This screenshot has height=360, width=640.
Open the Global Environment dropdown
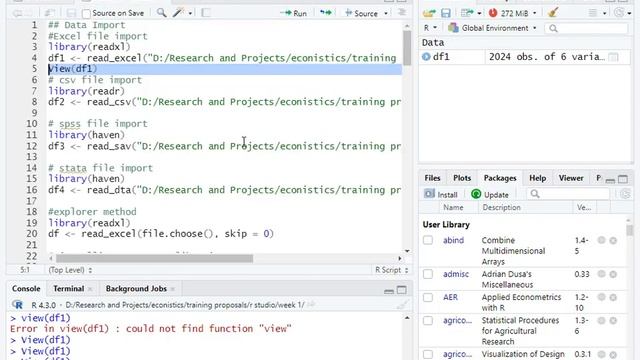492,28
